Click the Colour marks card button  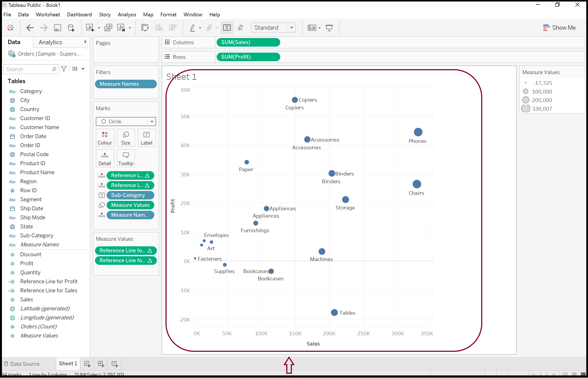click(105, 138)
